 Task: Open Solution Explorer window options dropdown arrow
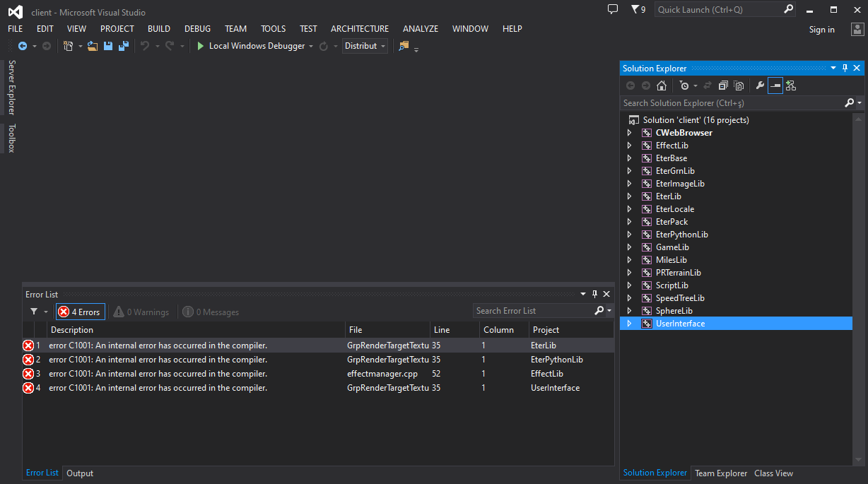click(833, 69)
